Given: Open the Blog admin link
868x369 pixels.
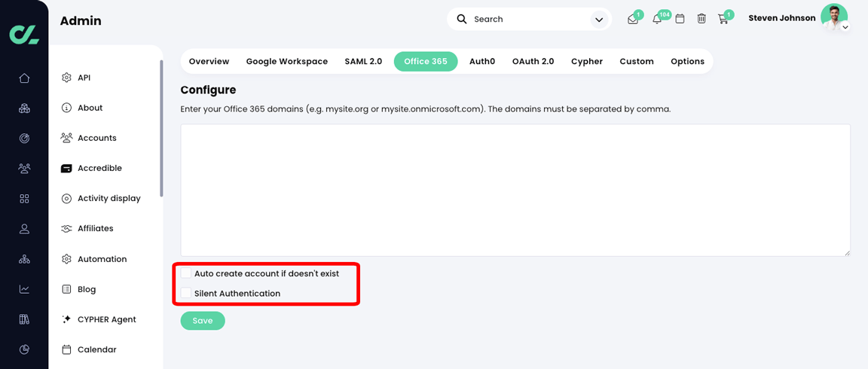Looking at the screenshot, I should coord(87,288).
